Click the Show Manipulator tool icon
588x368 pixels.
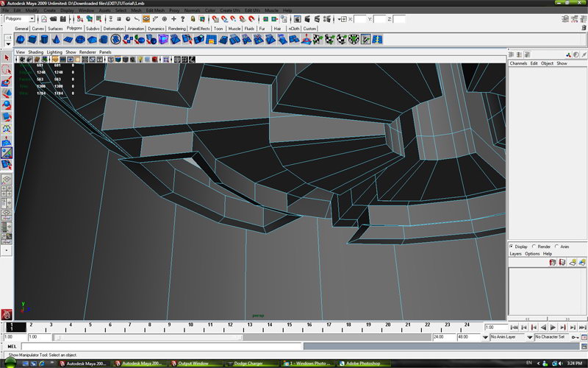[x=7, y=152]
